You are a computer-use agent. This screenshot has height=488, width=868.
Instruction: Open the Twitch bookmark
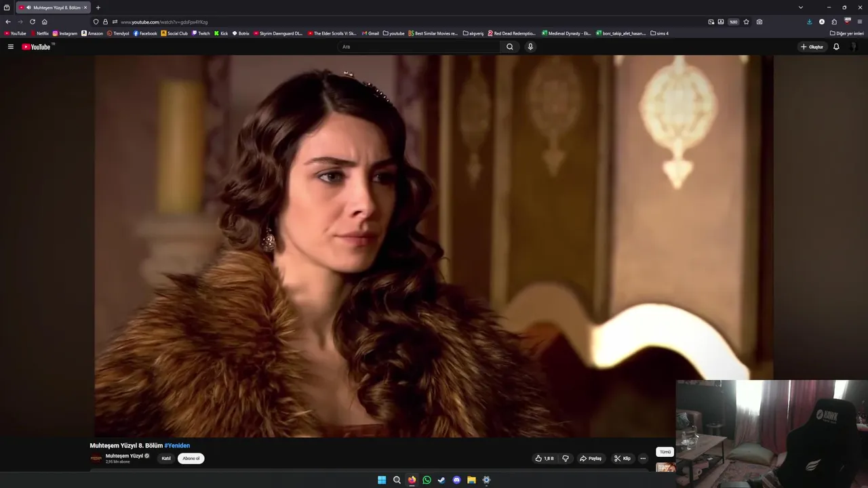pos(201,33)
